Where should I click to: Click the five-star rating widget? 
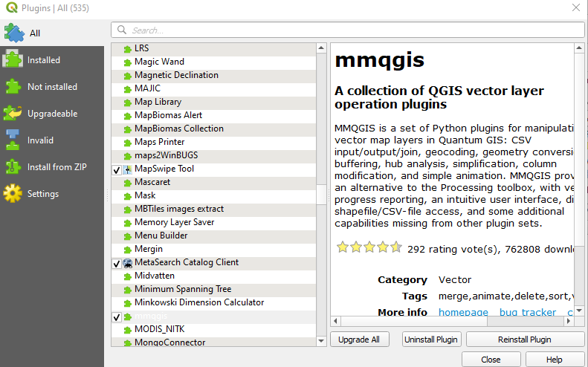point(369,247)
